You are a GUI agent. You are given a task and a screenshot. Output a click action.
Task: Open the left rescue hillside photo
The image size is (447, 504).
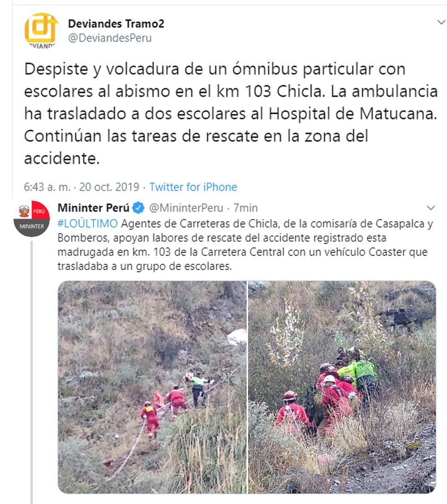[x=152, y=387]
